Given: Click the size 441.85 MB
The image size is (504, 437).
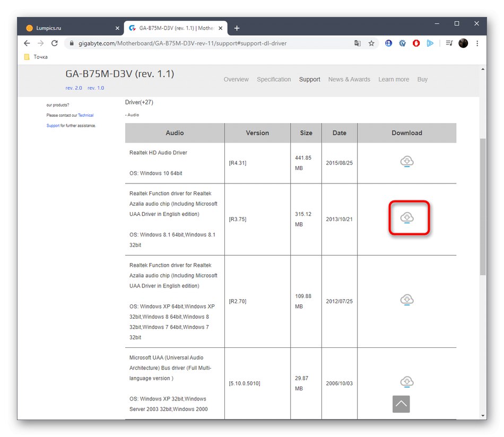Looking at the screenshot, I should (x=303, y=163).
